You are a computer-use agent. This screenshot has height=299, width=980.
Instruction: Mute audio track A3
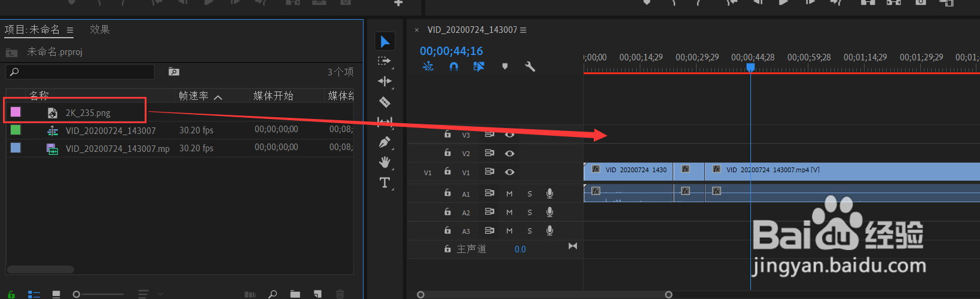[509, 231]
